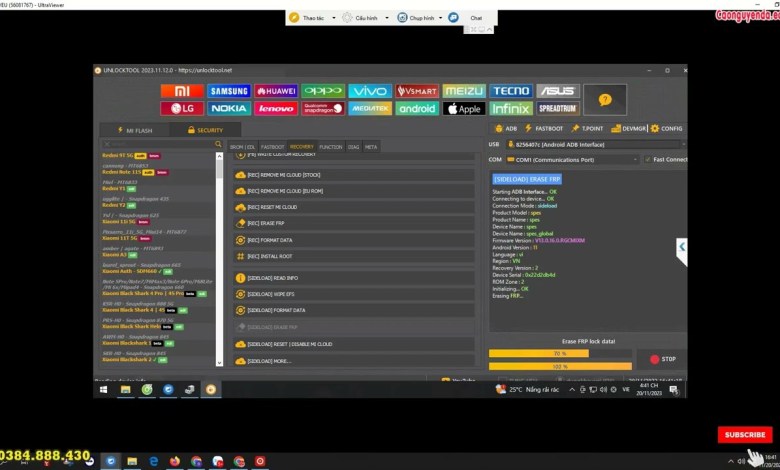The image size is (780, 470).
Task: Switch to the FUNCTION sub-tab
Action: pyautogui.click(x=331, y=147)
